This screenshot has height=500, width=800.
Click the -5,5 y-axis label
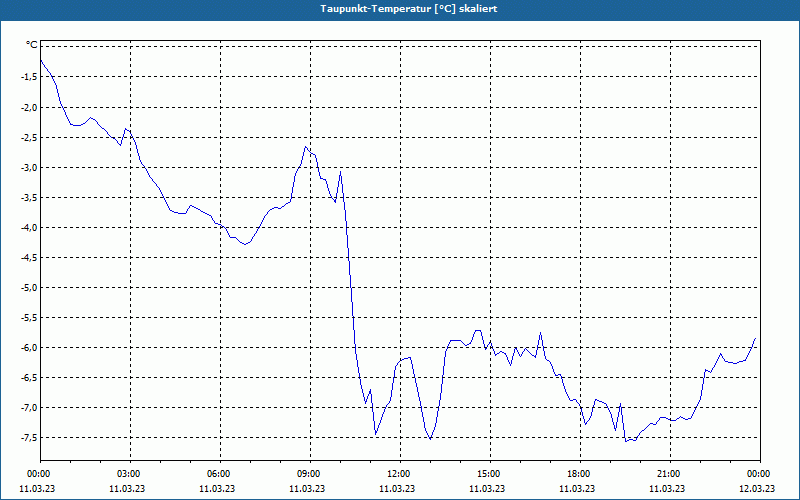[29, 317]
